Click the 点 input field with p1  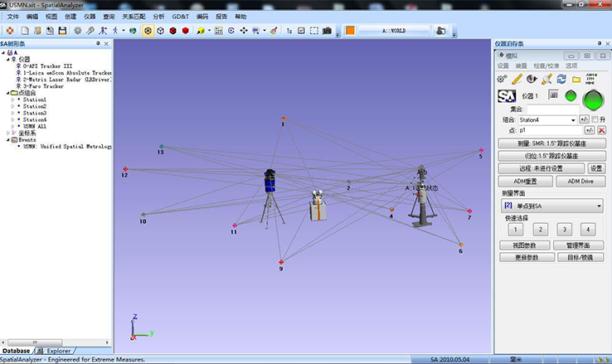tap(550, 130)
